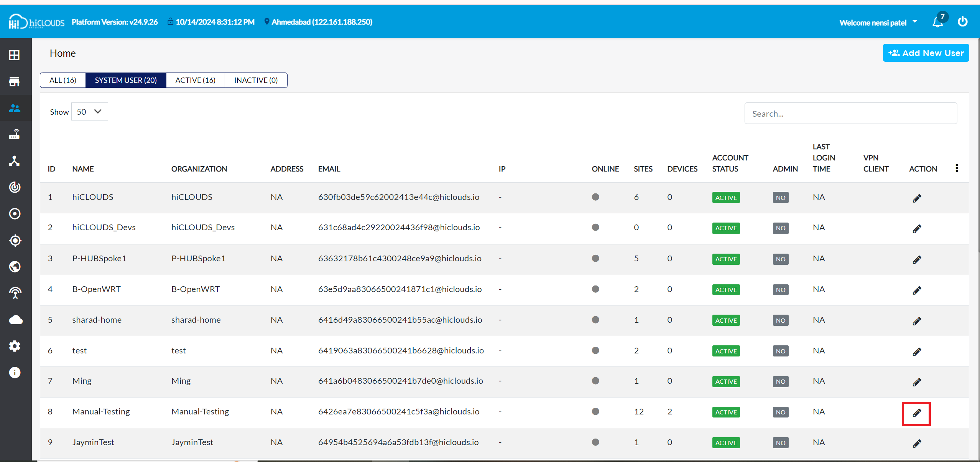Click the online status dot for P-HUBSpoke1
The height and width of the screenshot is (462, 980).
595,258
